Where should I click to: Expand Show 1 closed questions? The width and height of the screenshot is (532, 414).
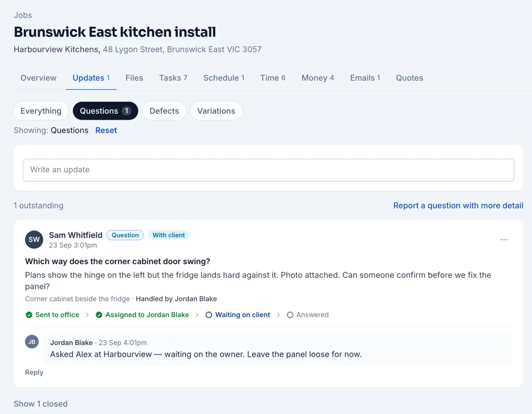[x=41, y=404]
